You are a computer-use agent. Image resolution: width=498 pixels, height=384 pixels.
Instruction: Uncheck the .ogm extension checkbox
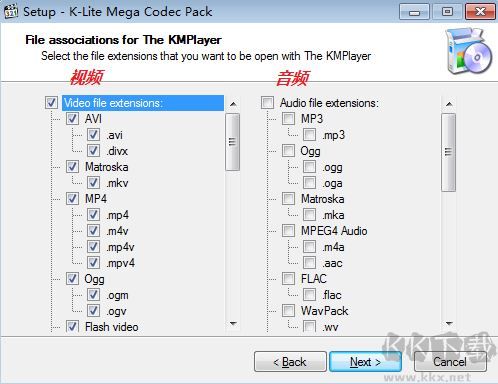point(94,295)
